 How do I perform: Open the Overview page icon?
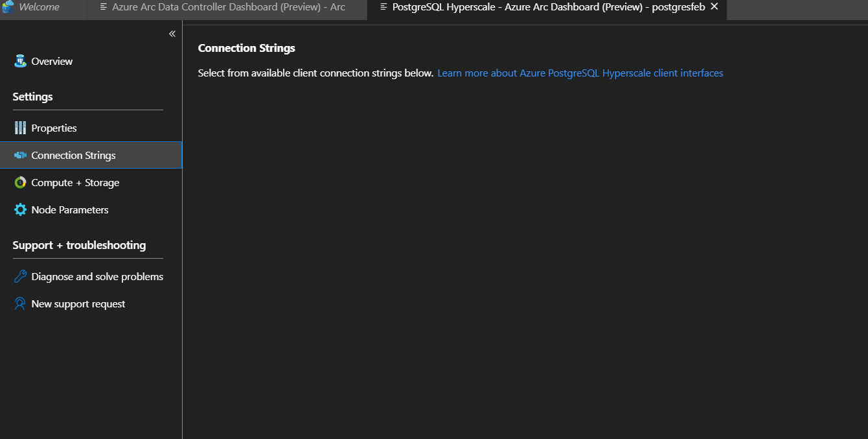pos(20,61)
